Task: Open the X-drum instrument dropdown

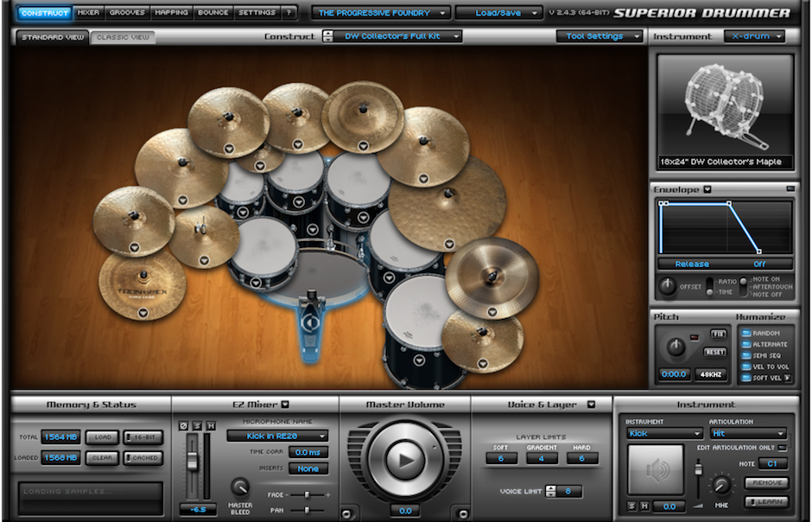Action: (754, 36)
